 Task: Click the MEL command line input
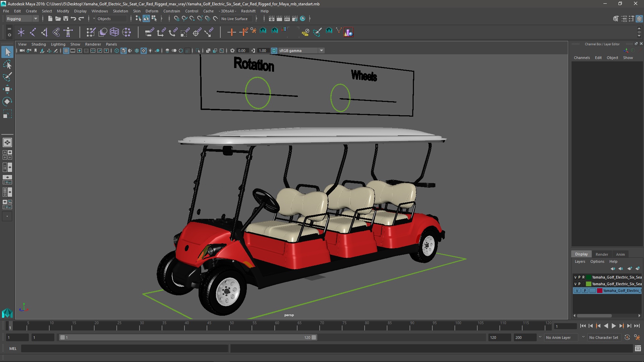pos(124,349)
